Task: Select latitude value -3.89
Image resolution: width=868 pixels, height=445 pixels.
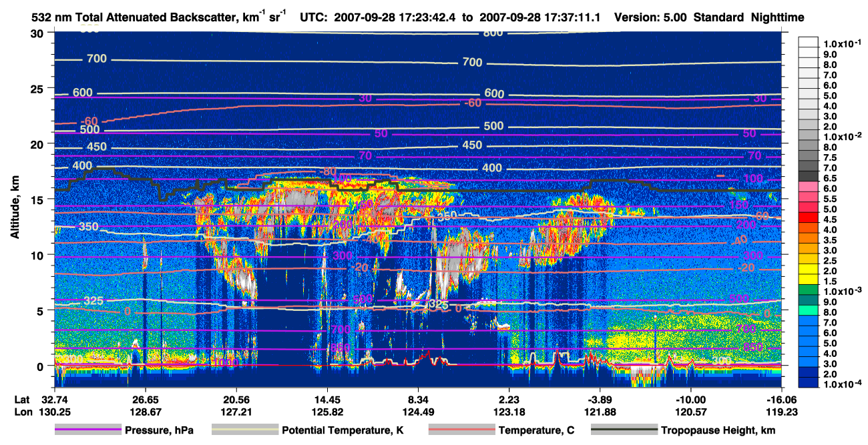Action: pyautogui.click(x=600, y=399)
